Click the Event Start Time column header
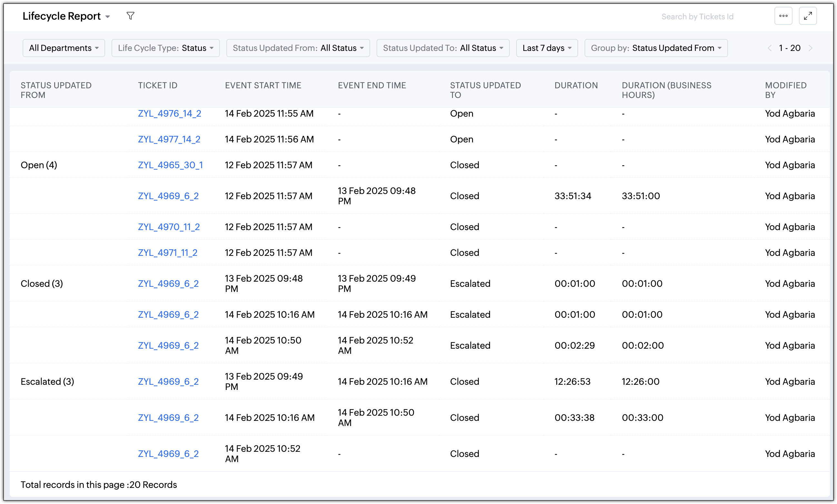This screenshot has height=504, width=837. [x=263, y=86]
